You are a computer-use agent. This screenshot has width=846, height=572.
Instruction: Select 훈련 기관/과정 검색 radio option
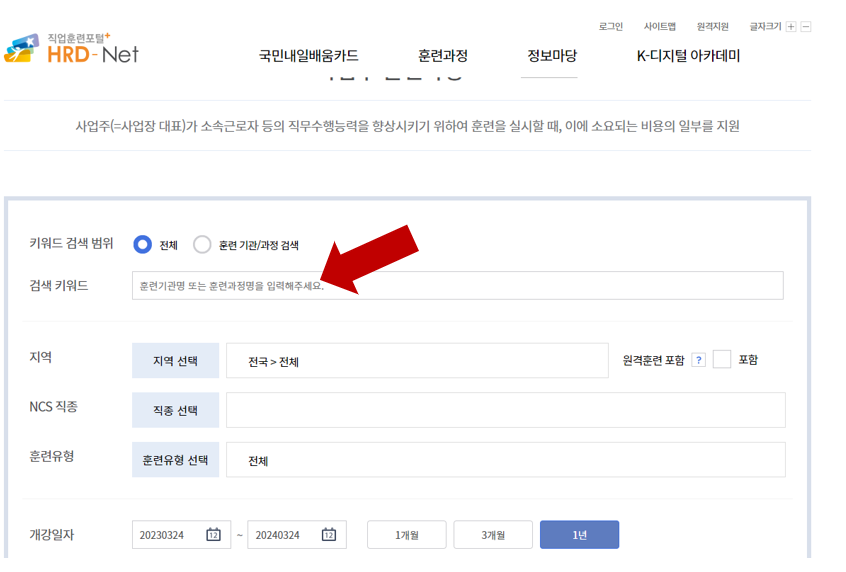tap(202, 244)
